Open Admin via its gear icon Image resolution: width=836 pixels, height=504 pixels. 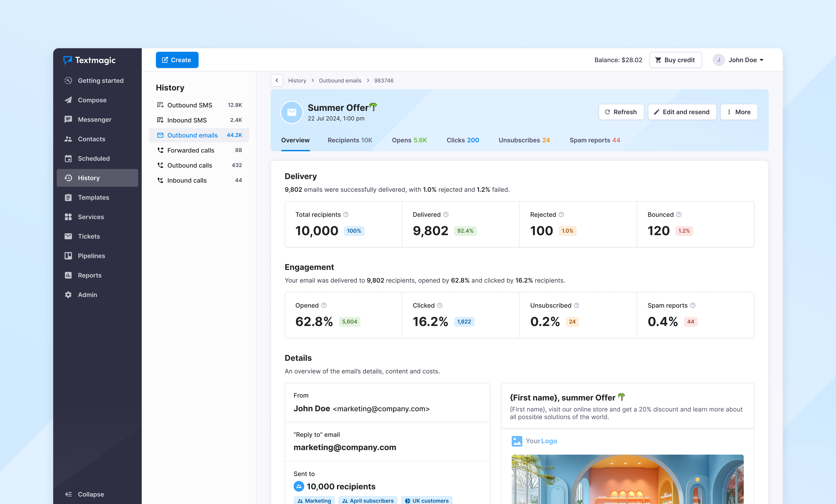click(x=68, y=295)
